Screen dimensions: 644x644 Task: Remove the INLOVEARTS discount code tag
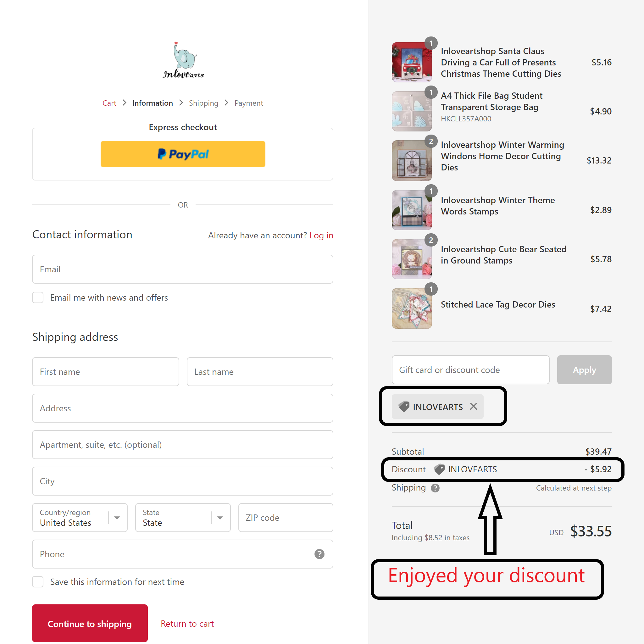point(473,406)
